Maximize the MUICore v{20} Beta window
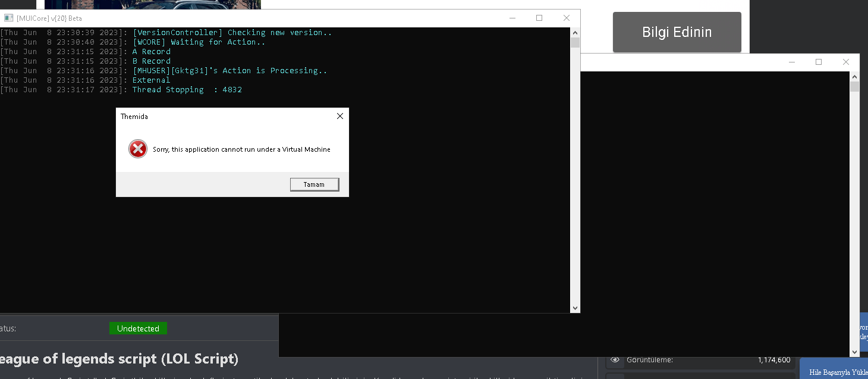 539,18
